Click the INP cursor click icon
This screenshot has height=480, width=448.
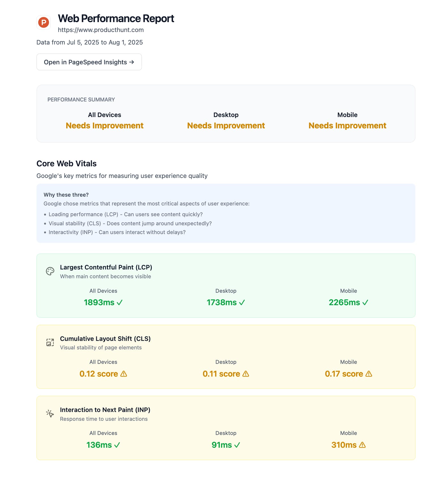pyautogui.click(x=50, y=414)
